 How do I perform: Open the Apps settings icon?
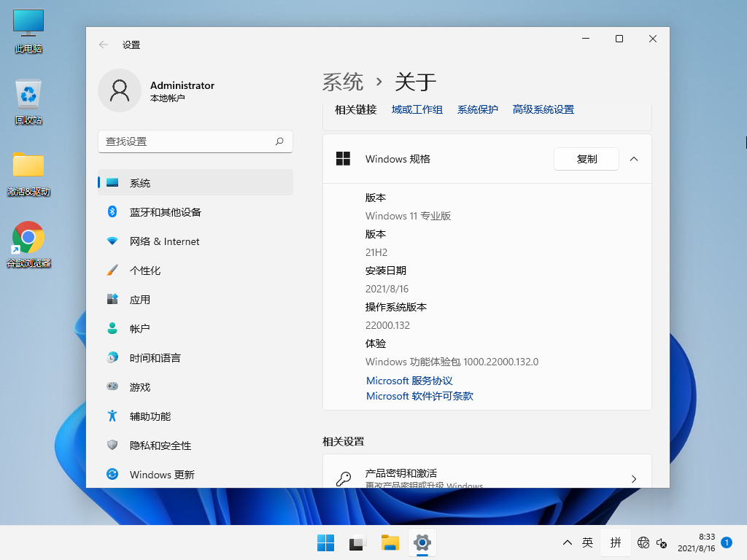112,300
